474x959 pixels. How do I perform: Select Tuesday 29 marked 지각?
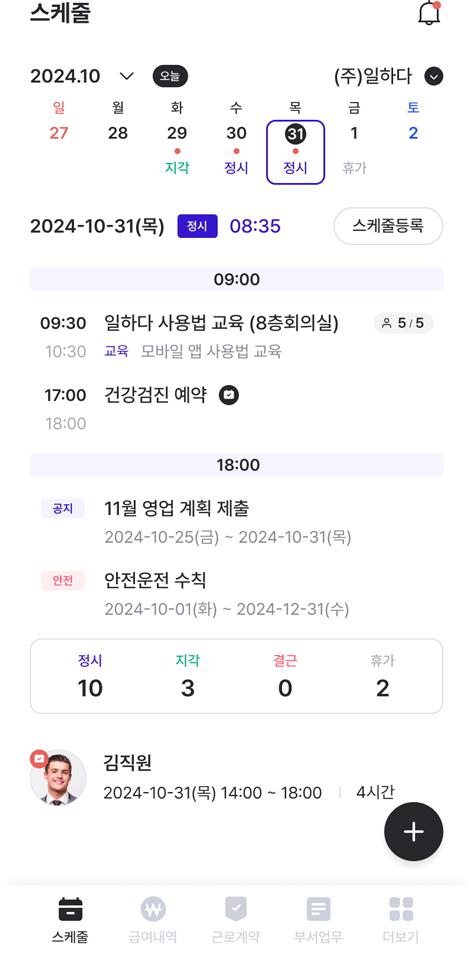(x=177, y=150)
